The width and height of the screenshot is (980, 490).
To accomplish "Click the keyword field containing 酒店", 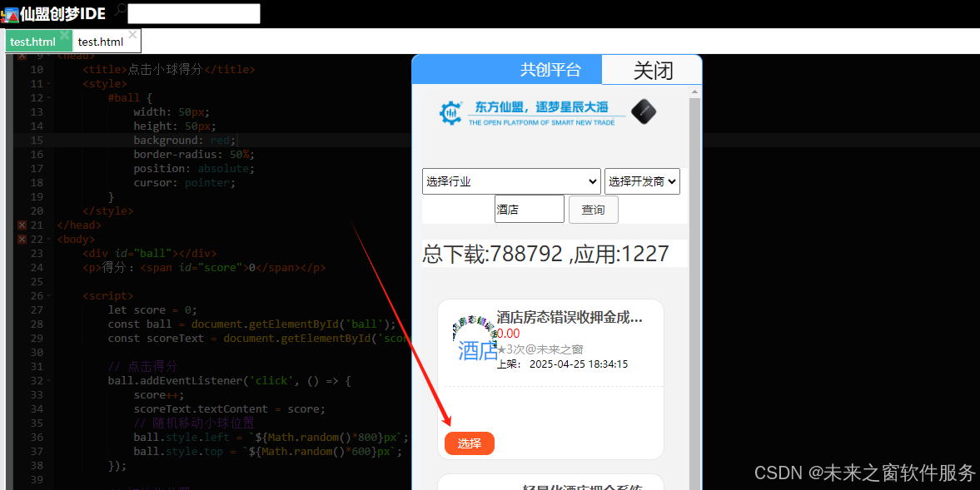I will [530, 209].
